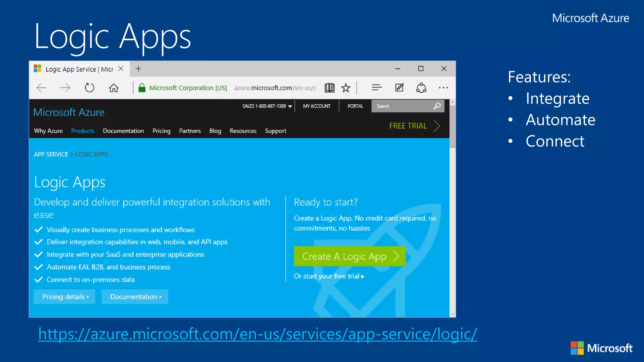Screen dimensions: 644x362
Task: Click 'Automate EAI, B2B, and business process'
Action: 108,267
